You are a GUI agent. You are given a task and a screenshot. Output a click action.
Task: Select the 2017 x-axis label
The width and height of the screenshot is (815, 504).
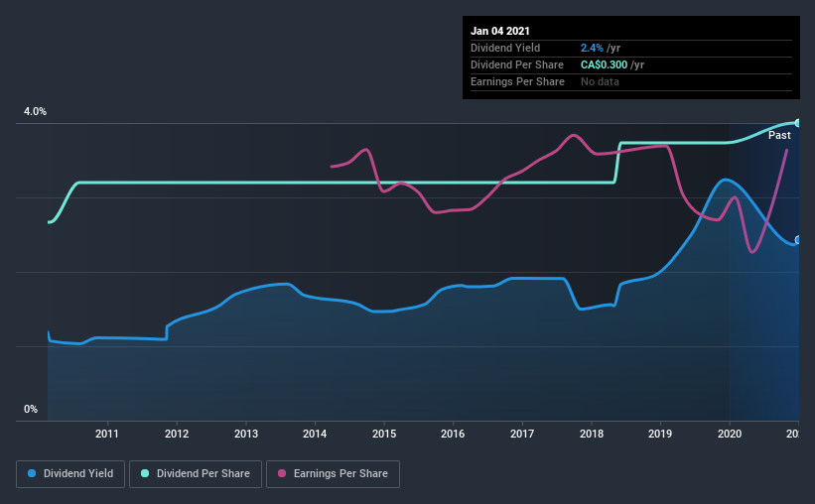click(x=522, y=434)
